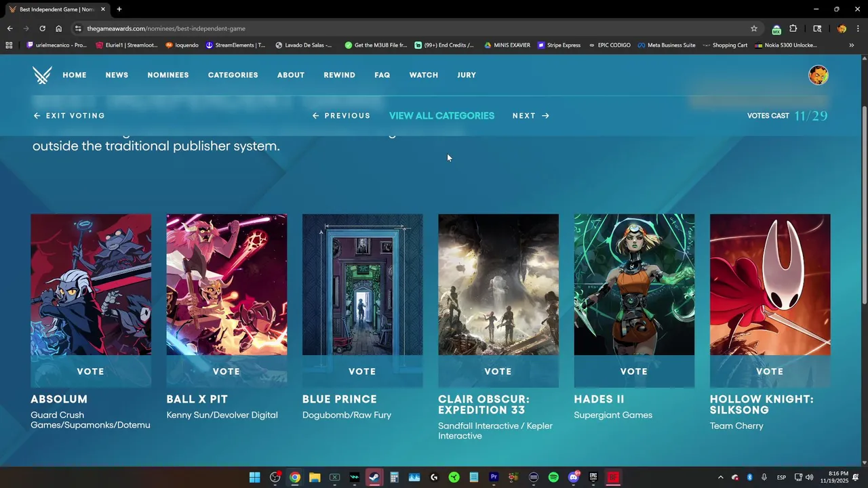Click the Bluetooth tray icon
Image resolution: width=868 pixels, height=488 pixels.
click(x=750, y=477)
